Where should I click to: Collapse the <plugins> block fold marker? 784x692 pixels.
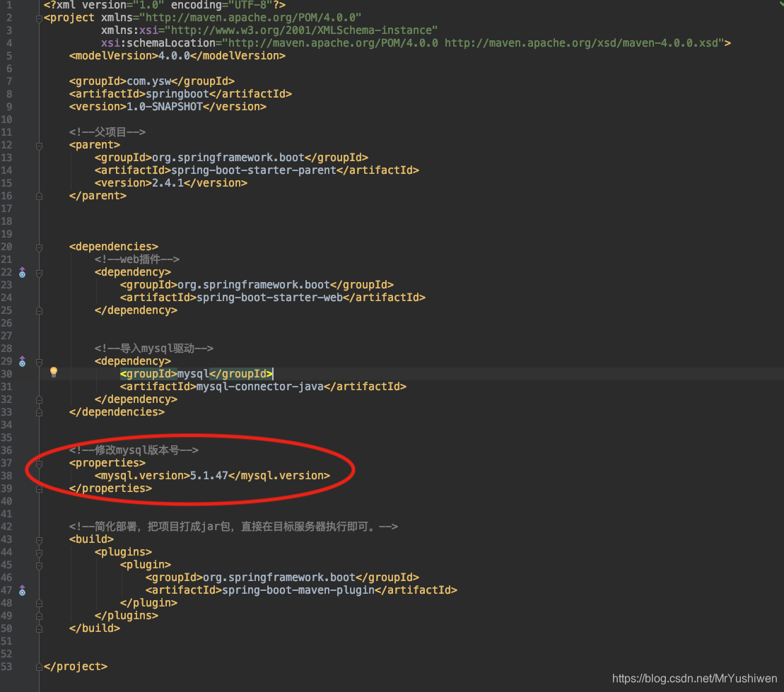[x=39, y=553]
